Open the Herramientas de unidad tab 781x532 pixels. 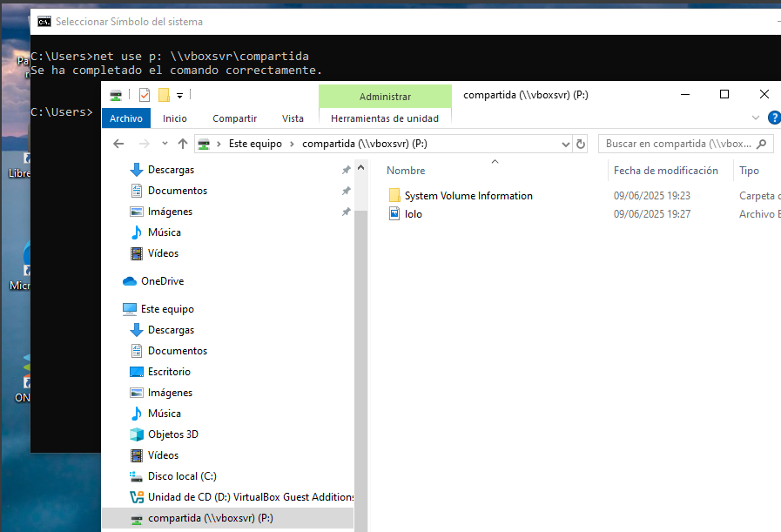pos(385,118)
